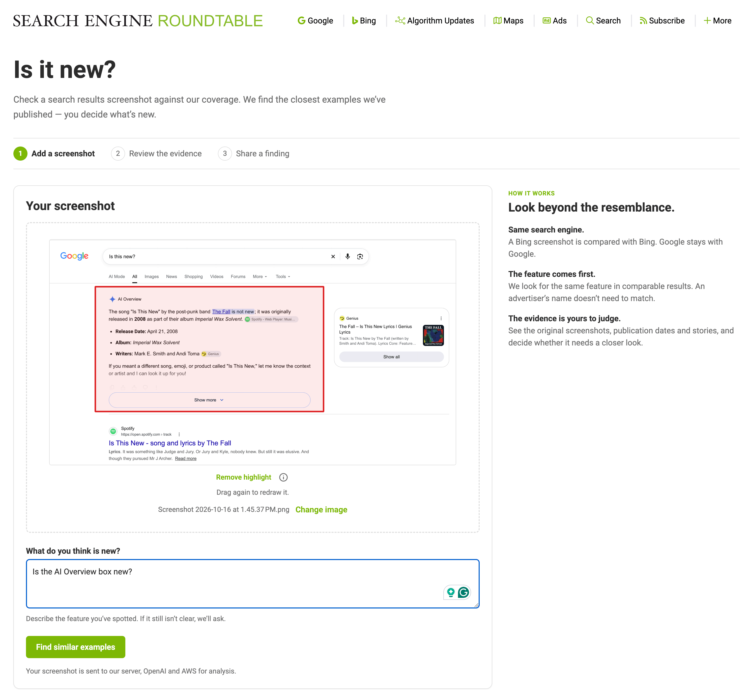Image resolution: width=749 pixels, height=700 pixels.
Task: Click the Search magnifier nav item
Action: pyautogui.click(x=603, y=21)
